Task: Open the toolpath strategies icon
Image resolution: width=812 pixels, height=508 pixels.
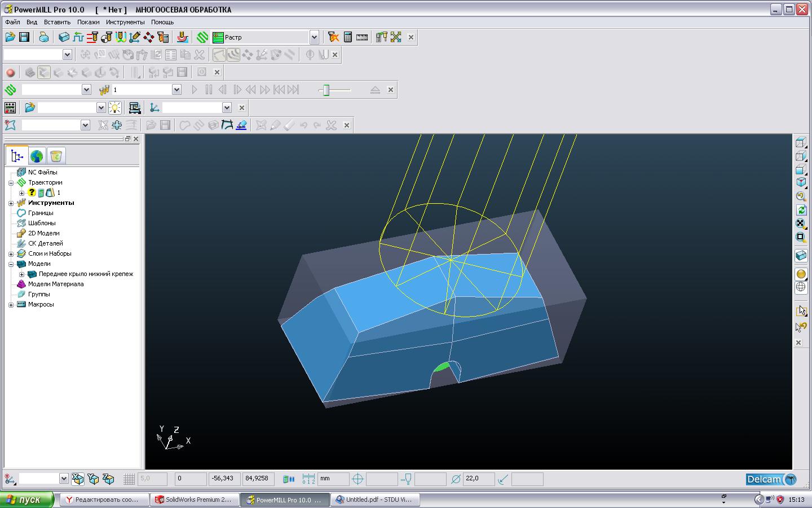Action: 202,37
